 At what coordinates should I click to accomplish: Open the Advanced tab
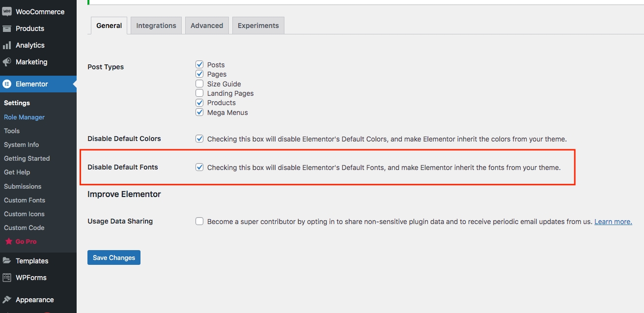pos(207,26)
